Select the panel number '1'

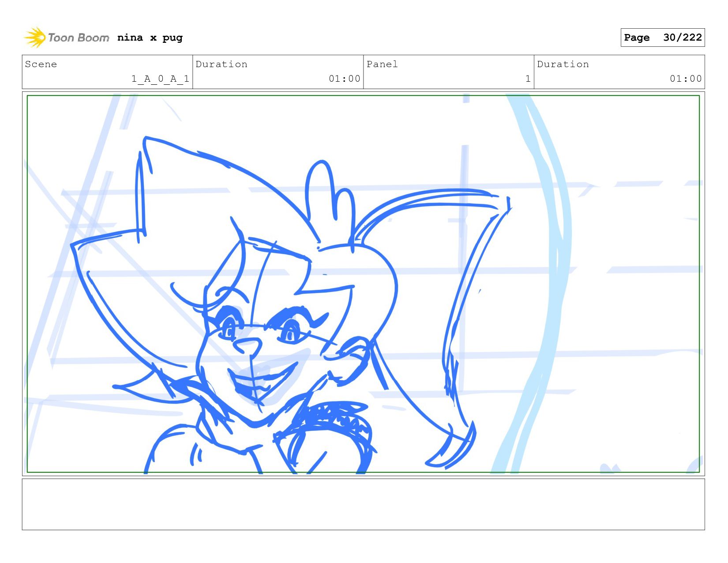tap(528, 79)
